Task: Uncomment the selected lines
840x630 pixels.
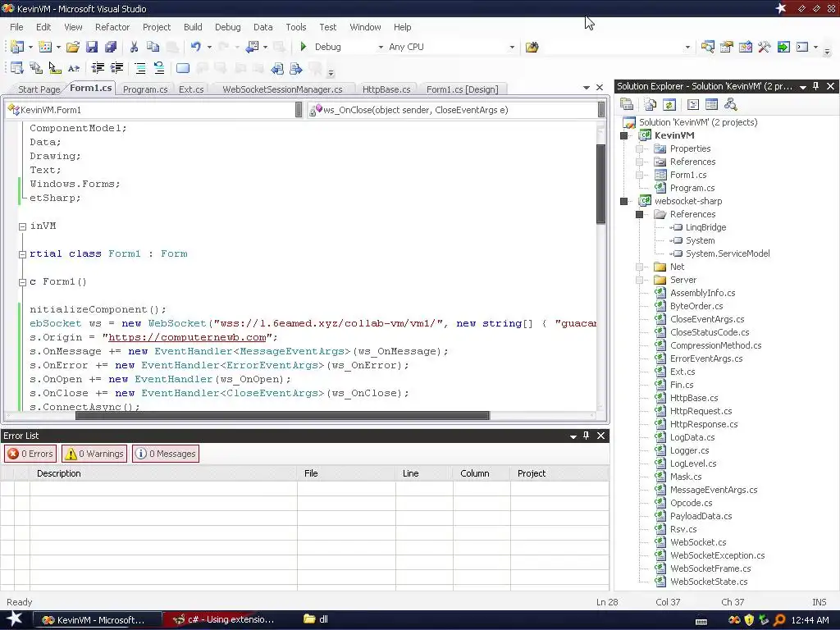Action: click(x=159, y=68)
